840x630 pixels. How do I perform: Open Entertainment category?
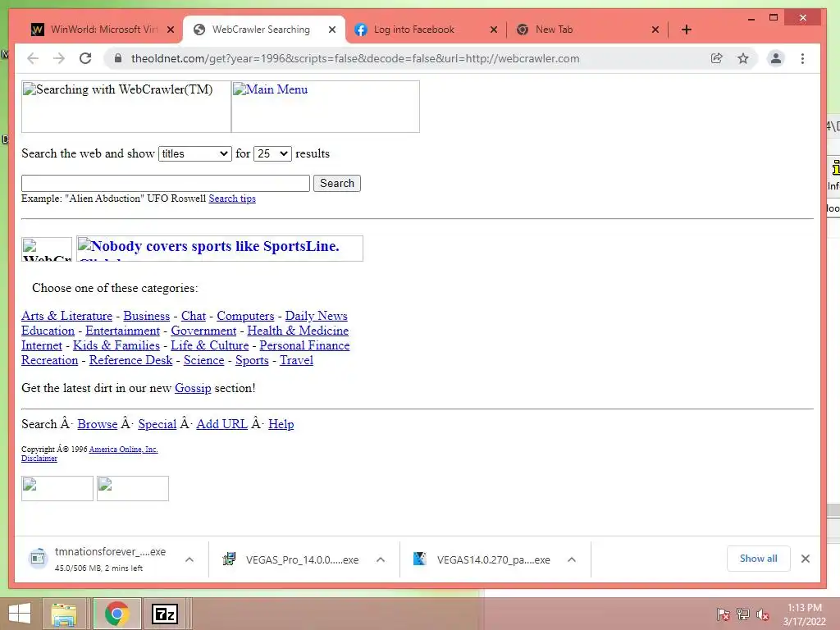click(x=123, y=331)
